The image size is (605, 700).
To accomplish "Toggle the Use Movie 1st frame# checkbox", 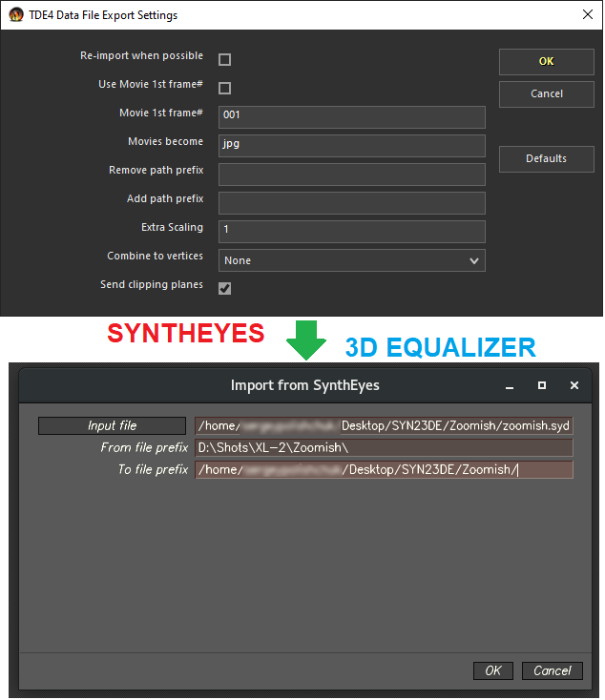I will [225, 88].
